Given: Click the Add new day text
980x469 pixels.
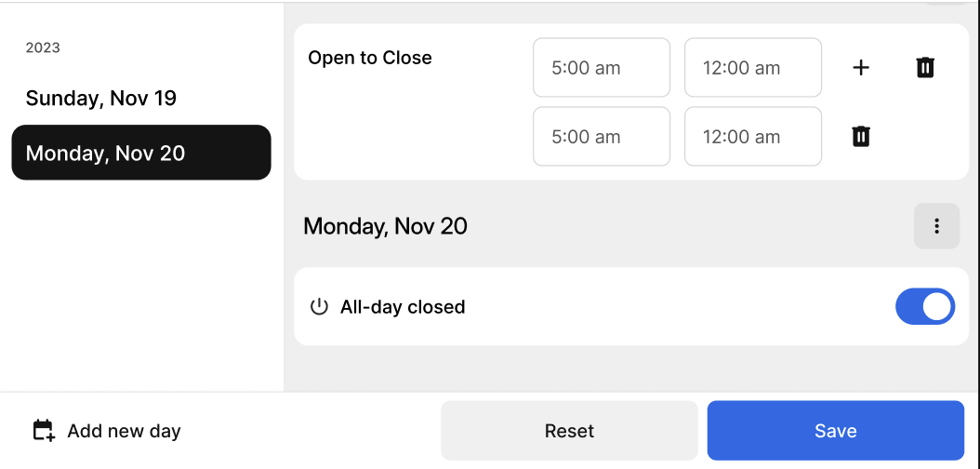Looking at the screenshot, I should 124,431.
